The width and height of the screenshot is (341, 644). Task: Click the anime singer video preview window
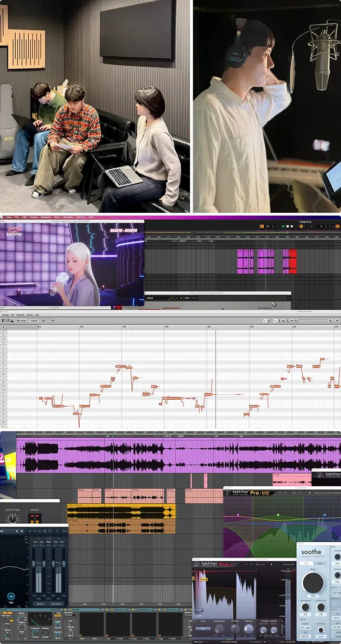(72, 265)
